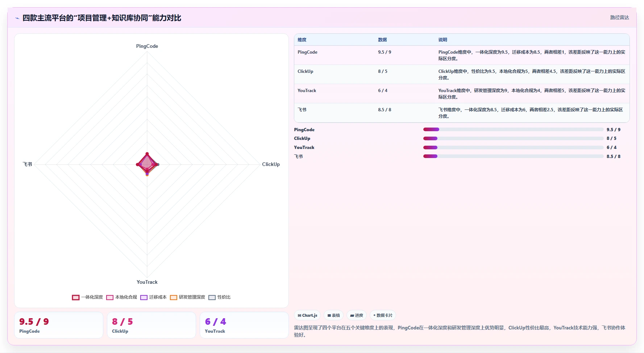Toggle the 一体化深度 legend series
Image resolution: width=644 pixels, height=353 pixels.
point(87,297)
